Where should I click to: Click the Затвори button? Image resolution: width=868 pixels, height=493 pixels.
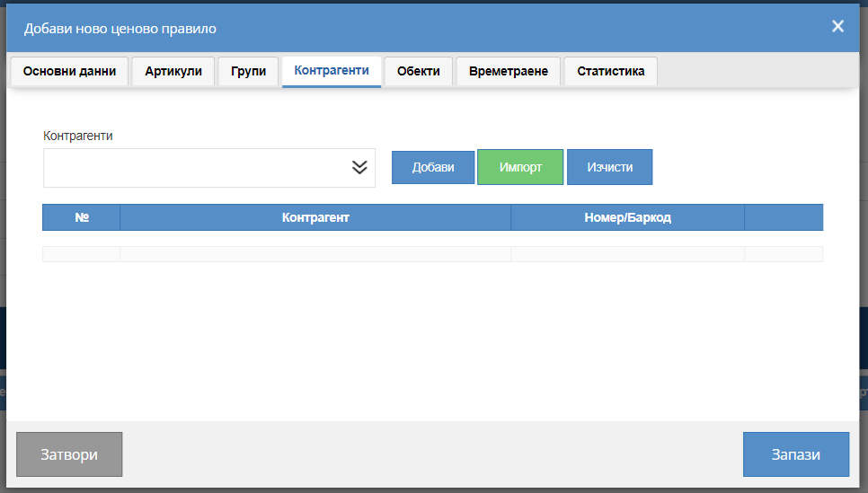(x=69, y=454)
